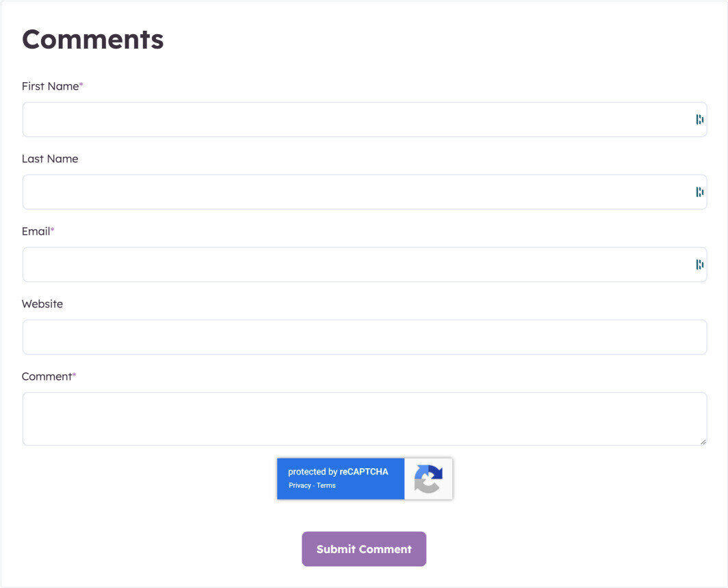Image resolution: width=728 pixels, height=588 pixels.
Task: Click the reCAPTCHA logo icon
Action: 428,479
